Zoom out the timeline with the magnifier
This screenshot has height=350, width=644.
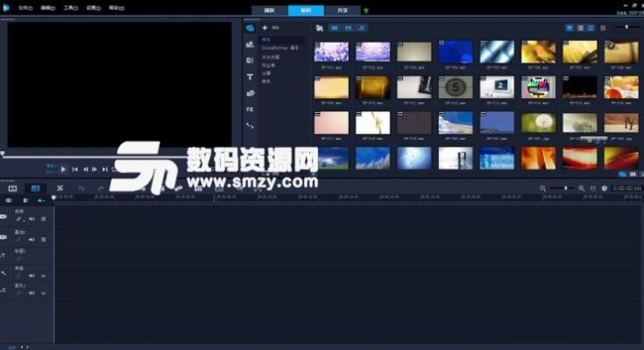[542, 188]
